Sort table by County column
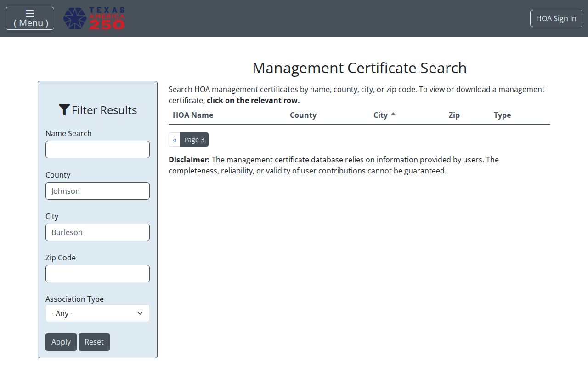Image resolution: width=588 pixels, height=368 pixels. pos(303,115)
